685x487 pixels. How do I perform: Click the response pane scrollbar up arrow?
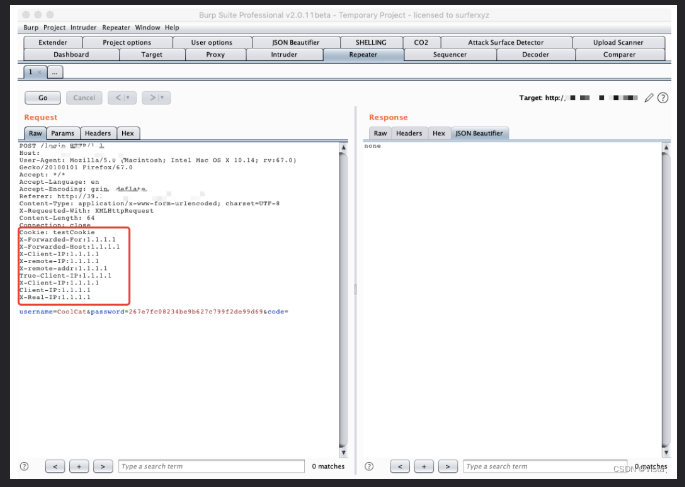tap(666, 148)
